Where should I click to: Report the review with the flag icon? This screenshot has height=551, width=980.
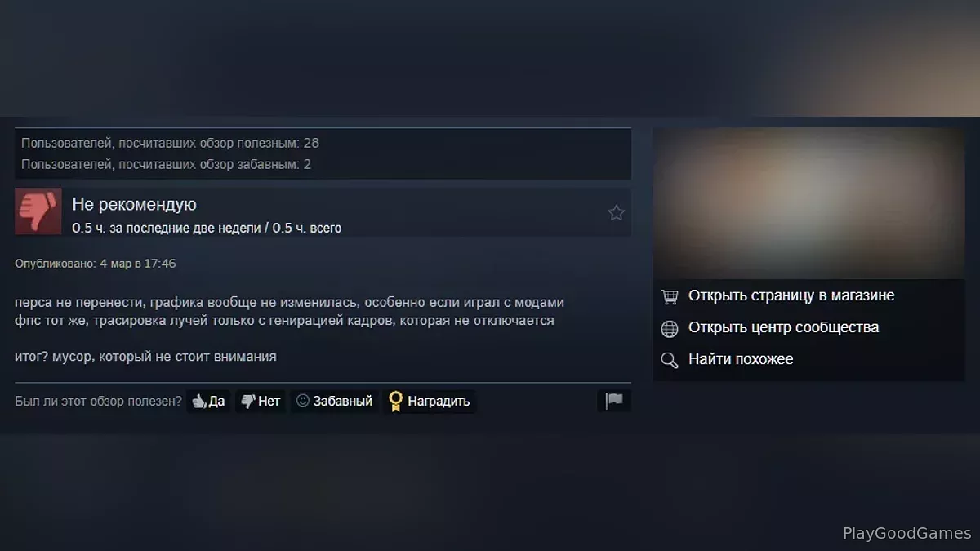click(614, 401)
